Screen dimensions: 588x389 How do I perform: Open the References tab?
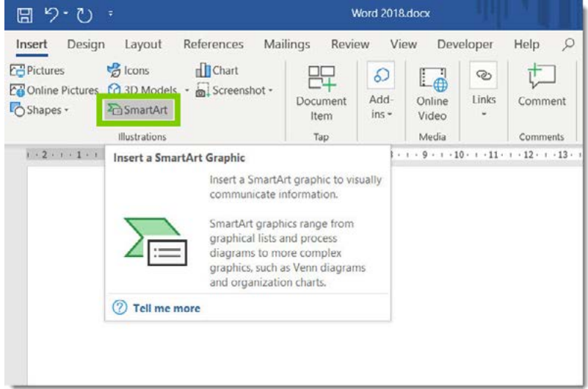pyautogui.click(x=214, y=44)
